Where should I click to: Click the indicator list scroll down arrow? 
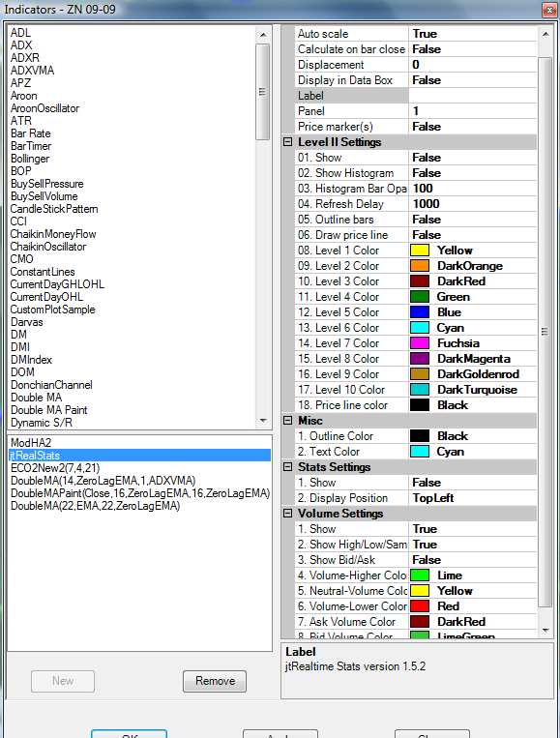point(263,421)
